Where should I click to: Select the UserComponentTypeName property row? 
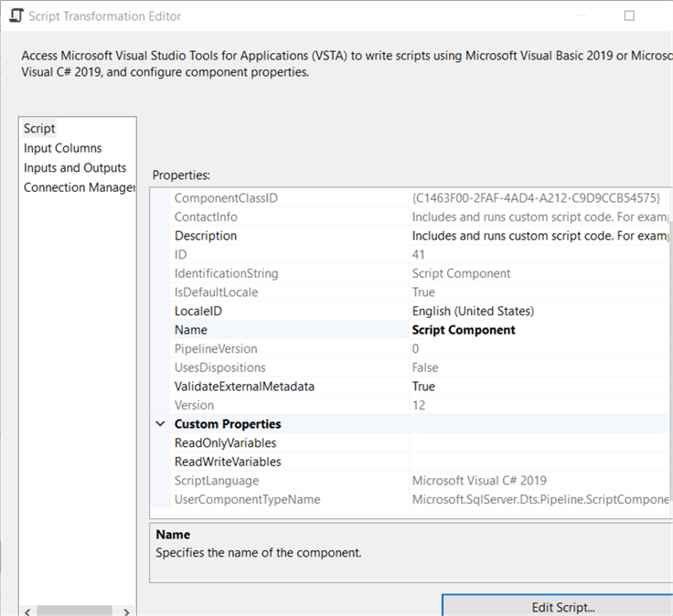pyautogui.click(x=247, y=500)
